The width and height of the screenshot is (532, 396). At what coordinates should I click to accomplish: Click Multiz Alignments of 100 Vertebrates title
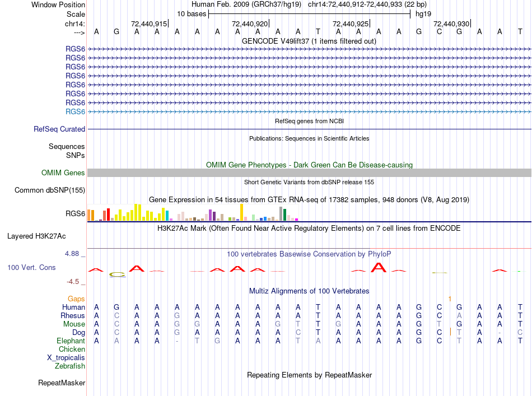[x=309, y=291]
